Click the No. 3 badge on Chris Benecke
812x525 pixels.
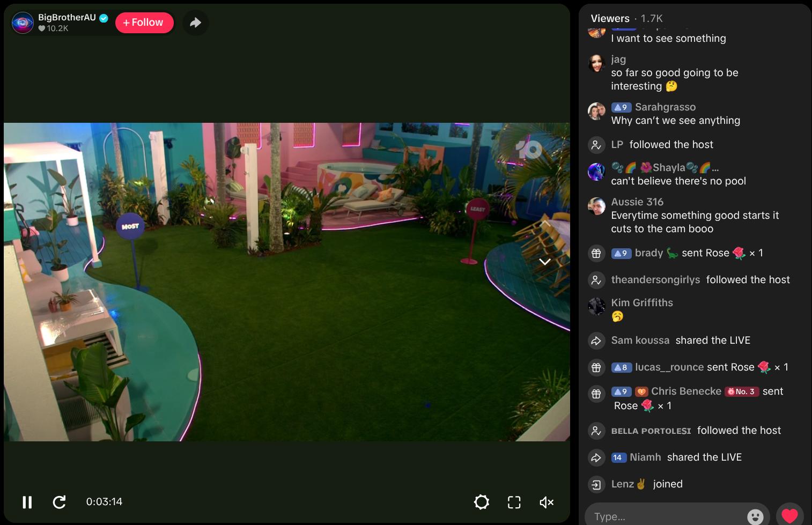coord(742,391)
